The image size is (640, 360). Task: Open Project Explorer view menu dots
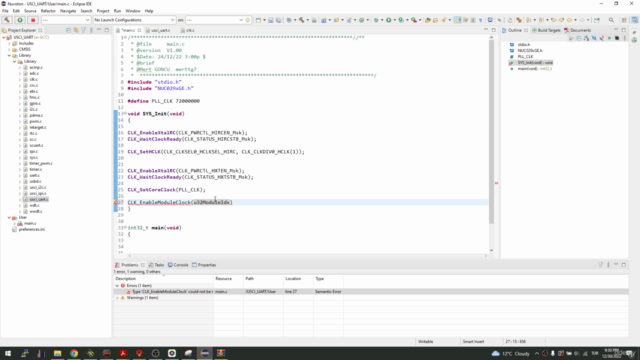point(91,30)
